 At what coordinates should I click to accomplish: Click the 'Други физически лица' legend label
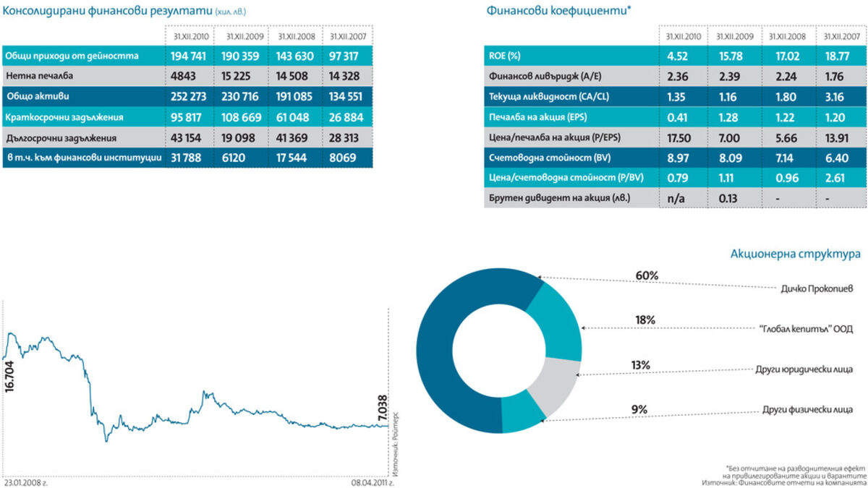pyautogui.click(x=812, y=411)
